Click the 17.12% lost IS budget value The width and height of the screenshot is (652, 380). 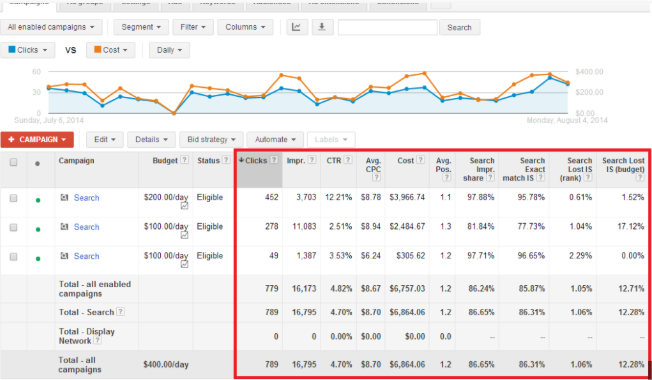[631, 227]
